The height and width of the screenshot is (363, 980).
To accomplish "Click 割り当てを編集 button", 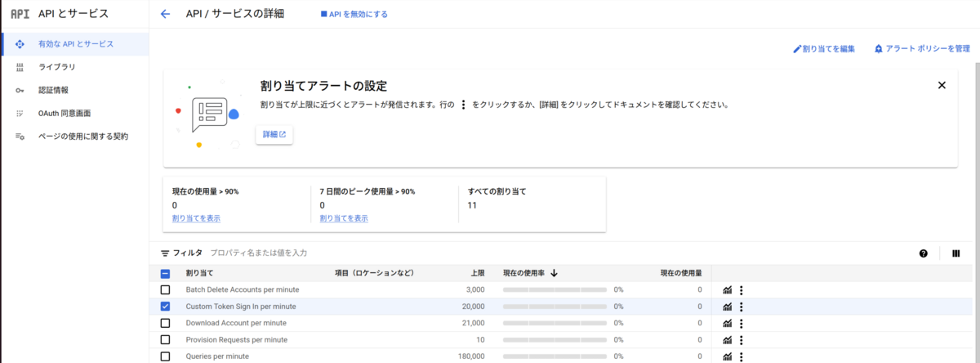I will [x=824, y=49].
